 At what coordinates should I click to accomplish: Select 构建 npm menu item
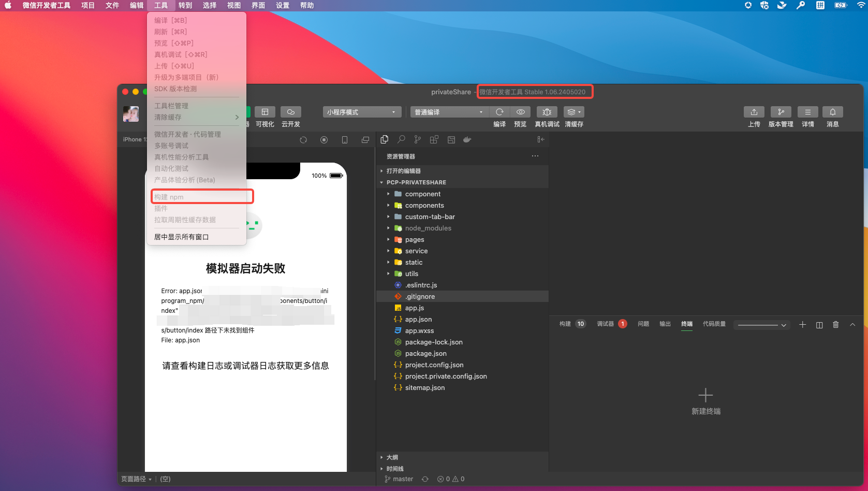(197, 197)
